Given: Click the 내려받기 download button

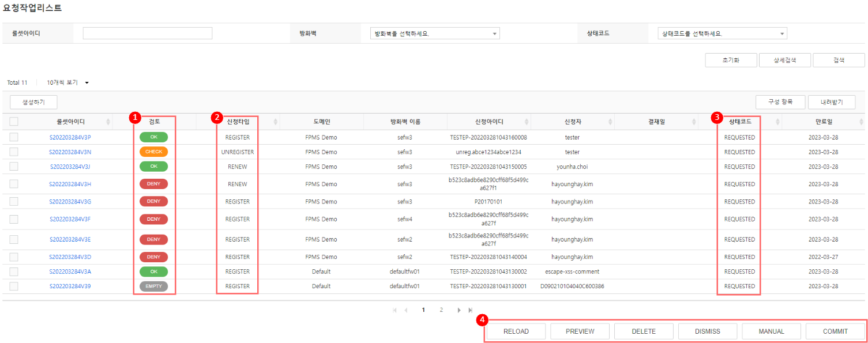Looking at the screenshot, I should point(832,102).
